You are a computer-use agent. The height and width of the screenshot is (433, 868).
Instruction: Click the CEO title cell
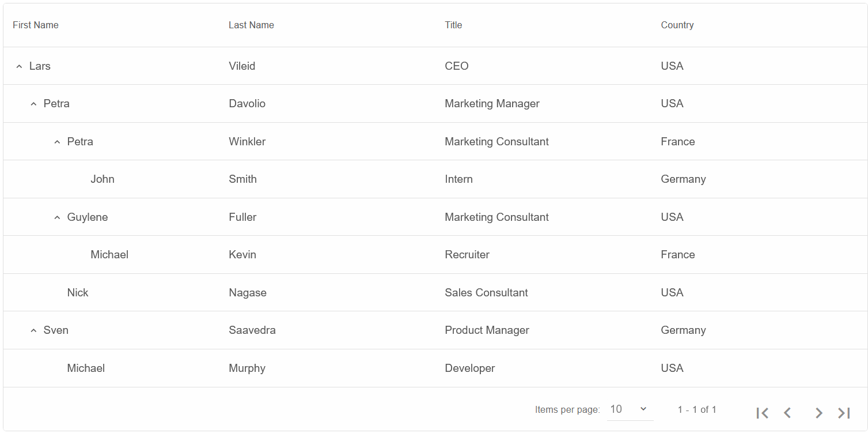[457, 66]
